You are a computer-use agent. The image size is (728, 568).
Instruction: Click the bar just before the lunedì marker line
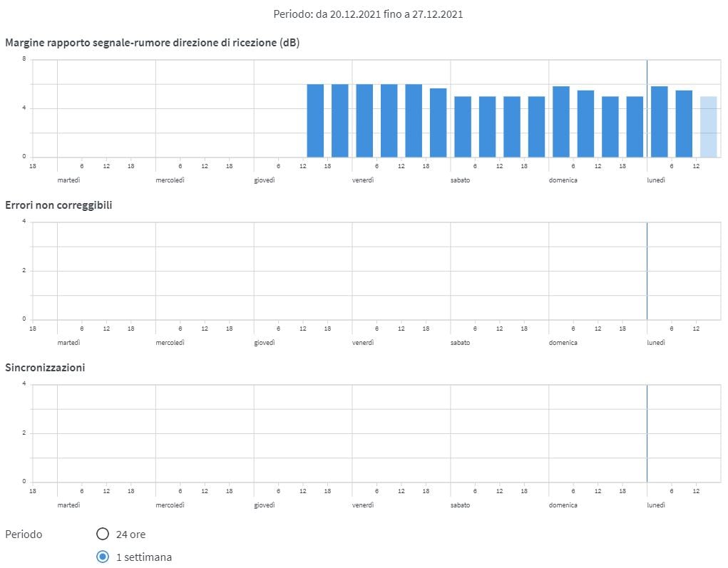[635, 126]
